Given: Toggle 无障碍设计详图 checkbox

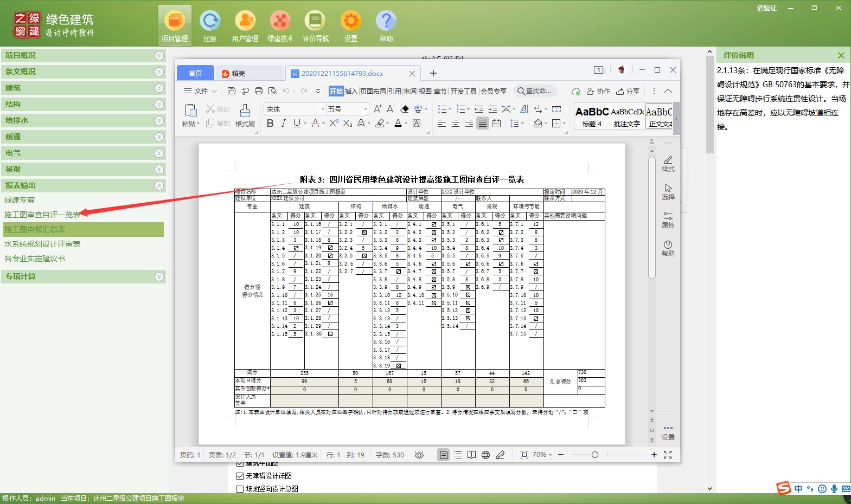Looking at the screenshot, I should coord(240,476).
